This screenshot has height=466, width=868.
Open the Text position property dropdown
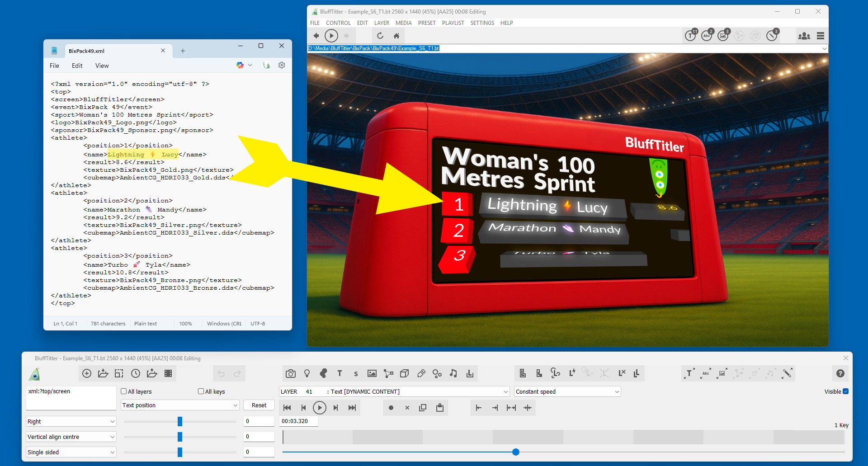[180, 405]
